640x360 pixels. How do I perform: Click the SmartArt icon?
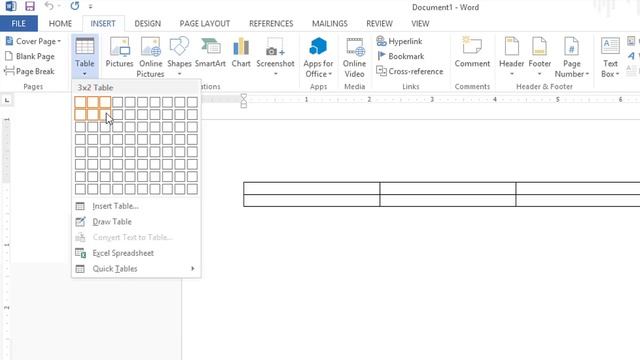[x=210, y=46]
